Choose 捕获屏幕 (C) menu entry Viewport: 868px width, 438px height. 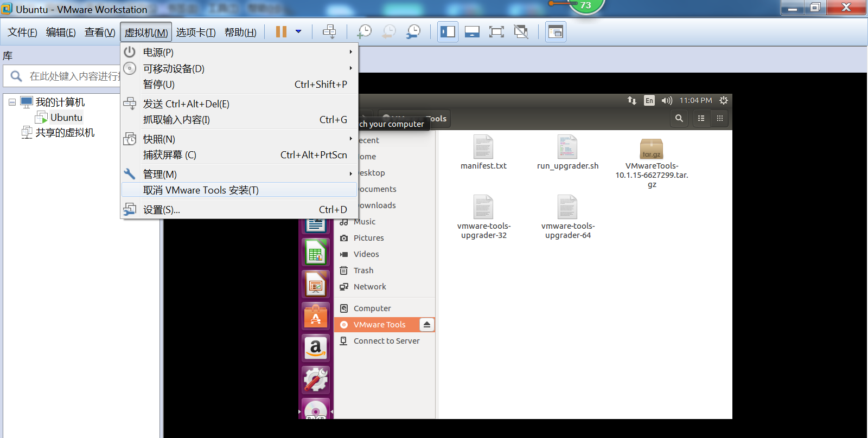[x=239, y=155]
